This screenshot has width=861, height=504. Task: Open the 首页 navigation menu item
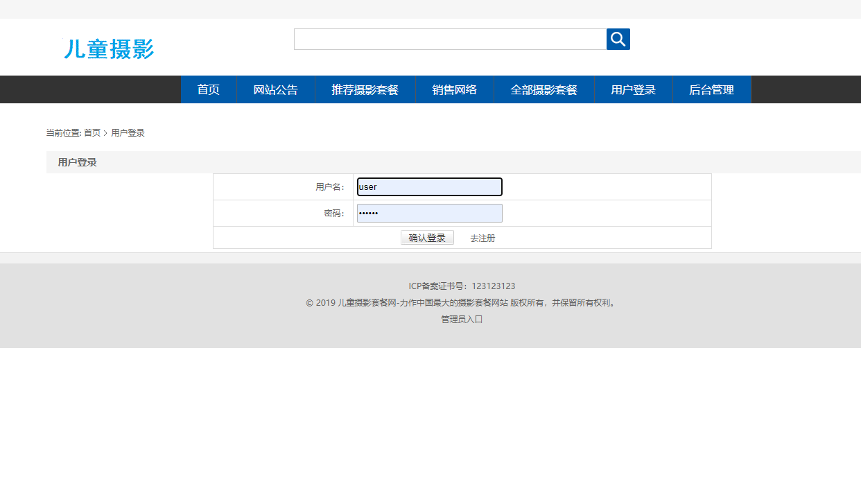(208, 89)
